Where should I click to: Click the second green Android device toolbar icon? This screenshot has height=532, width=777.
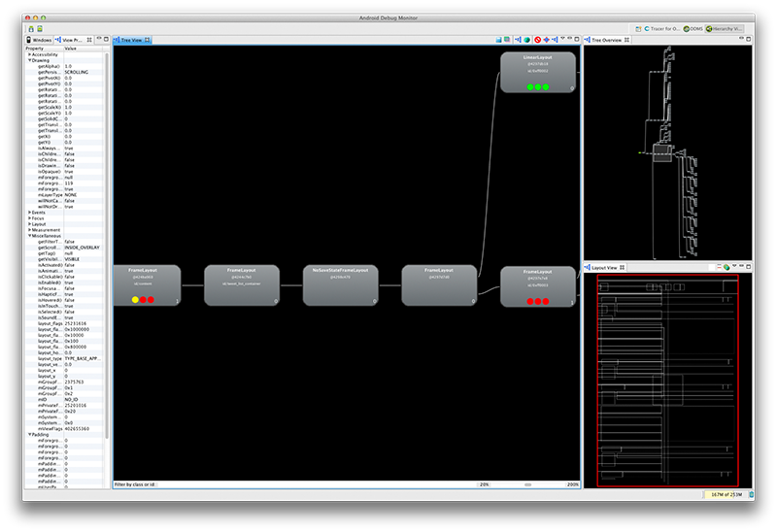coord(40,29)
